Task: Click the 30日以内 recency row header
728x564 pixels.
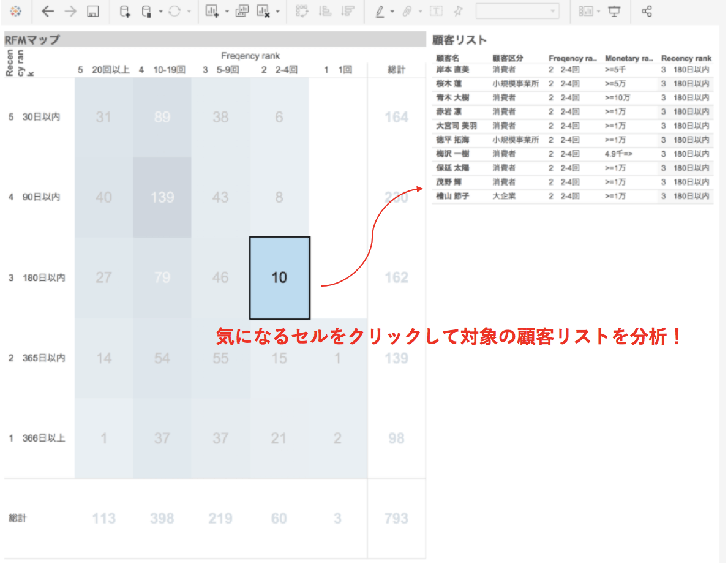Action: tap(41, 117)
